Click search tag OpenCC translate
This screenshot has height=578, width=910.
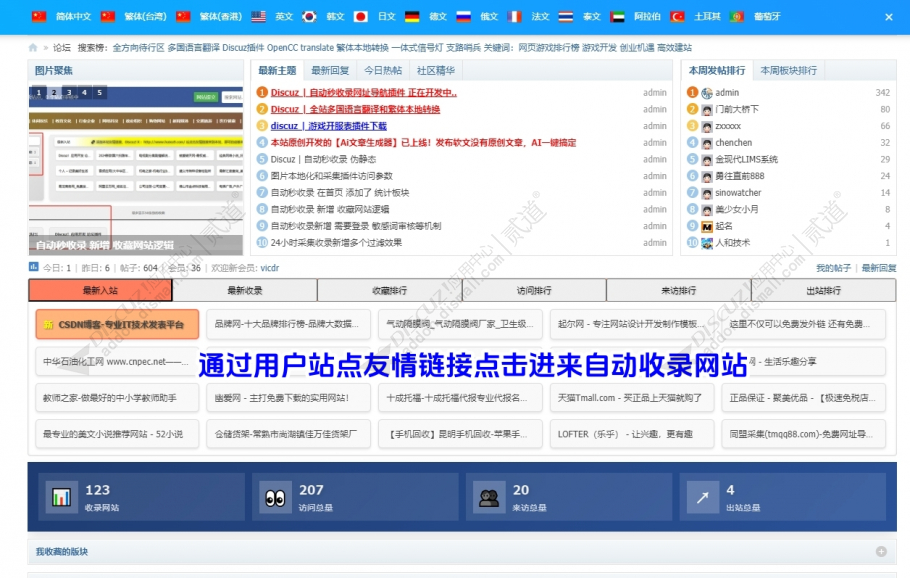300,48
